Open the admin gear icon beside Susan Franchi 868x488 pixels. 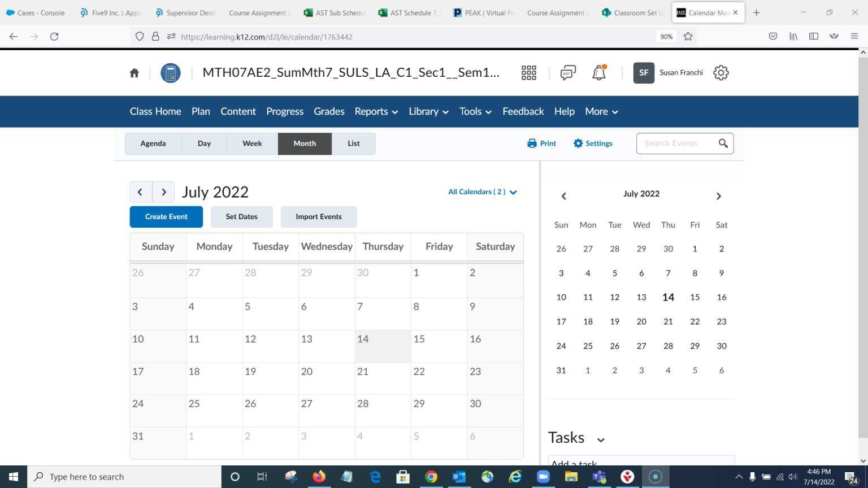coord(721,72)
